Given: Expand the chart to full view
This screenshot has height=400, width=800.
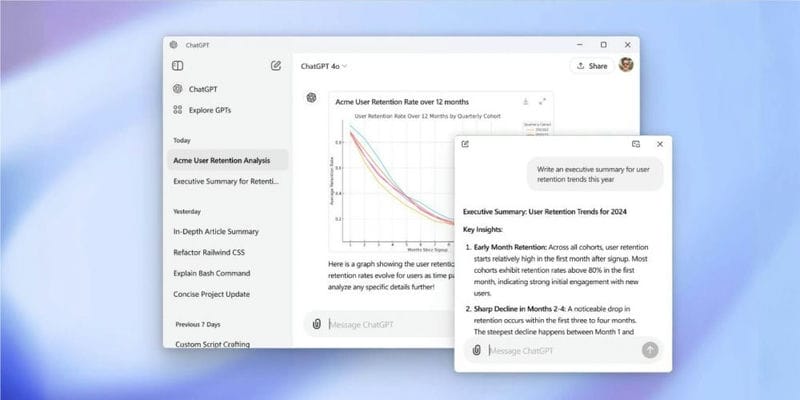Looking at the screenshot, I should tap(542, 102).
